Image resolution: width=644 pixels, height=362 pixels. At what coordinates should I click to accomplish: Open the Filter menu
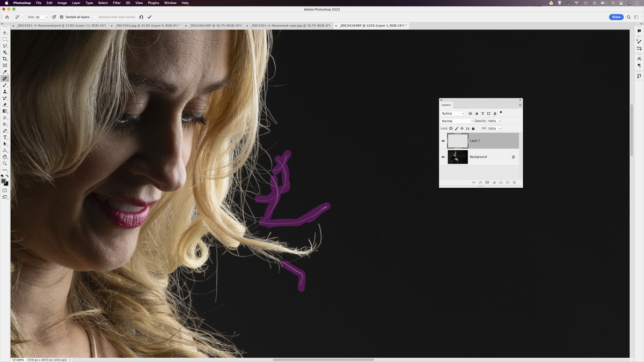click(116, 3)
